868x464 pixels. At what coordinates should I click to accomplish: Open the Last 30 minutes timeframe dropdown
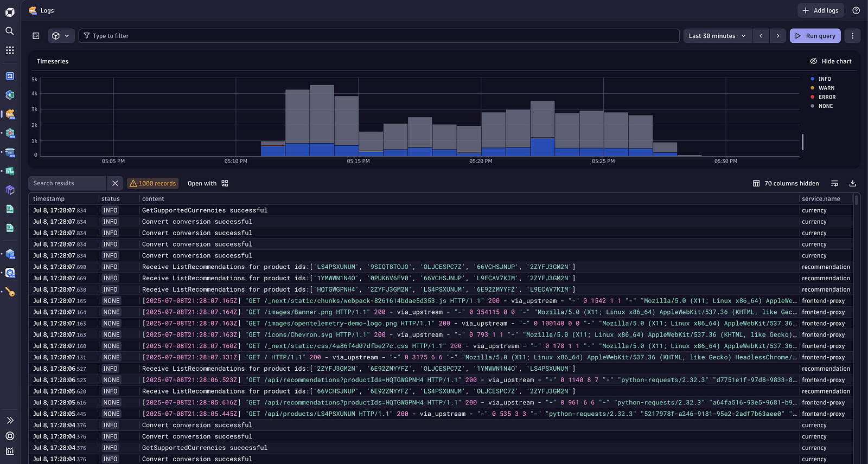(x=717, y=36)
